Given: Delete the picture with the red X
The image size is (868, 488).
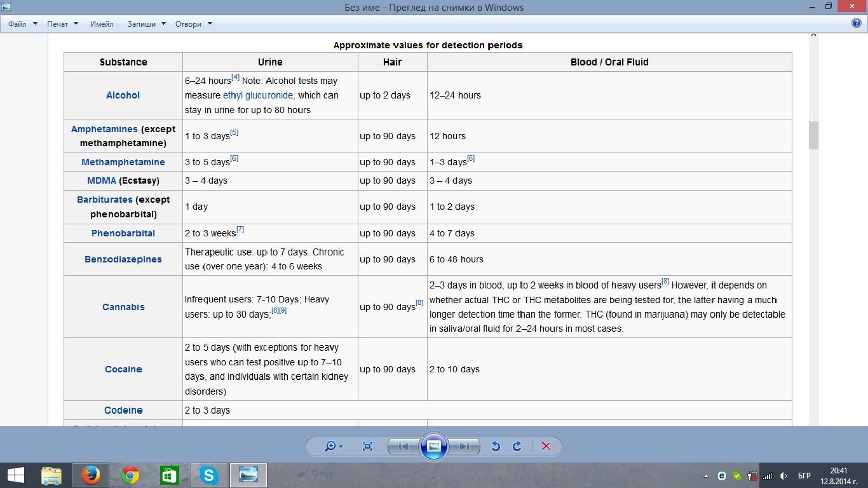Looking at the screenshot, I should [x=546, y=446].
